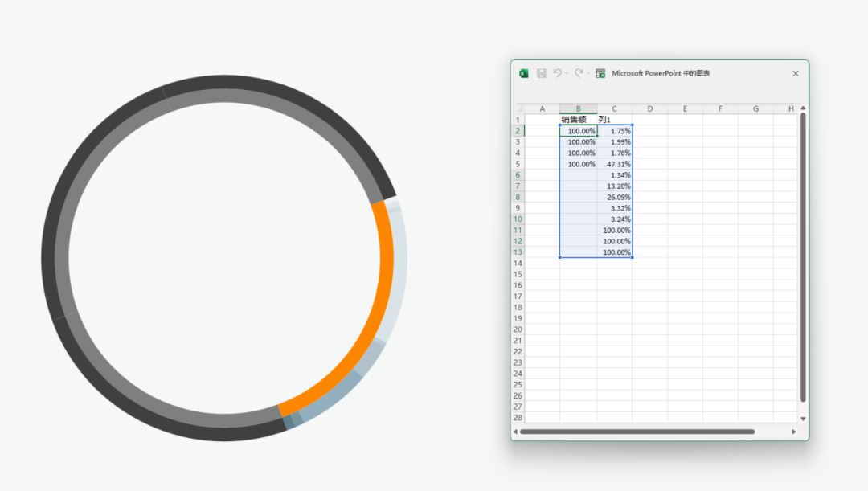
Task: Click the Redo arrow icon
Action: [x=579, y=73]
